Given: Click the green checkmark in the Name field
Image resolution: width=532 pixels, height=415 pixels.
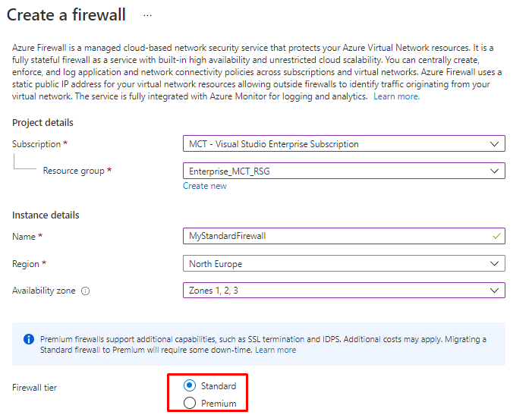Looking at the screenshot, I should point(496,236).
